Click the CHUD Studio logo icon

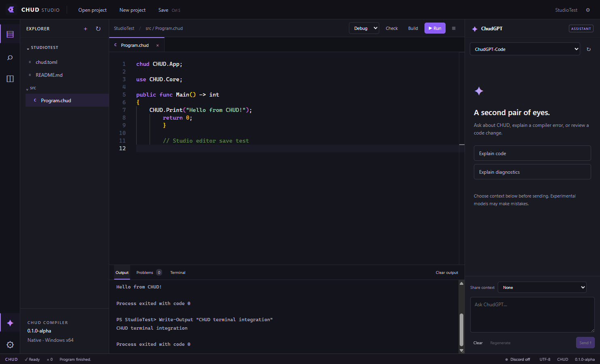click(11, 10)
